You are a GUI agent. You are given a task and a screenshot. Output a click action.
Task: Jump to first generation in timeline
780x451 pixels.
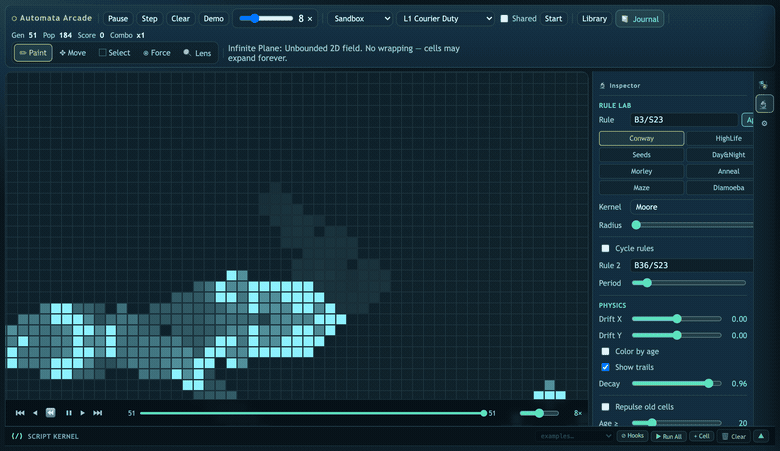(20, 413)
